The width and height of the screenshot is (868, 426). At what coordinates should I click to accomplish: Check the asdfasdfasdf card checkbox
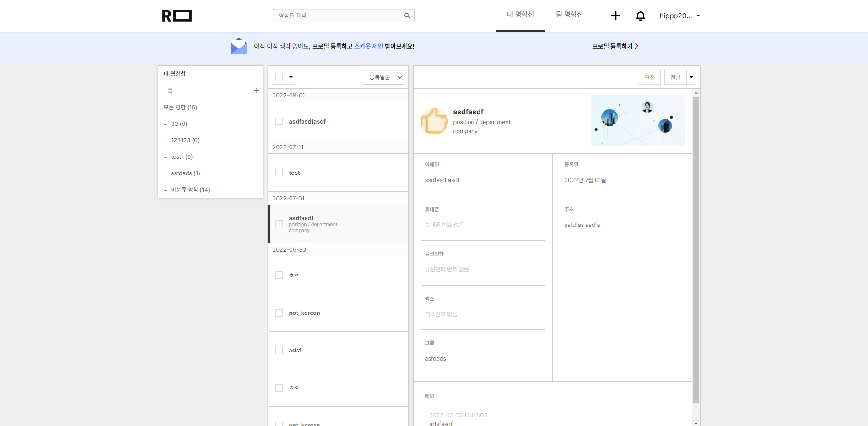[279, 121]
